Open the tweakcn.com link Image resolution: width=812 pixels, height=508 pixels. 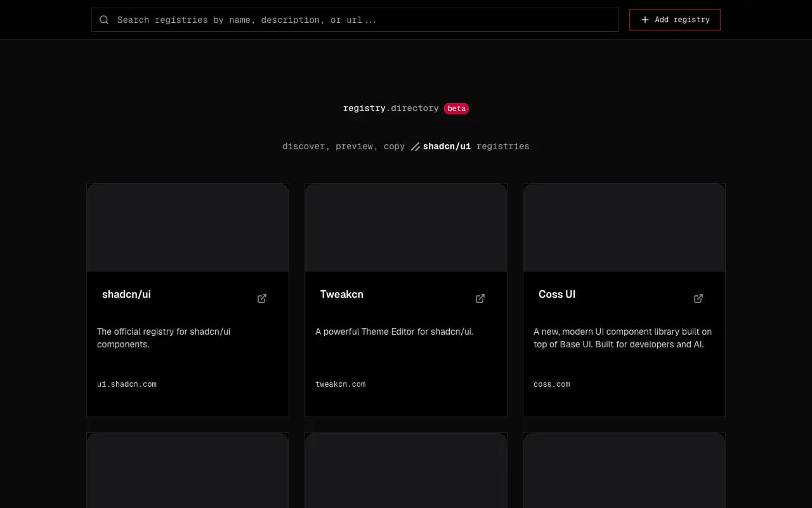[x=341, y=384]
